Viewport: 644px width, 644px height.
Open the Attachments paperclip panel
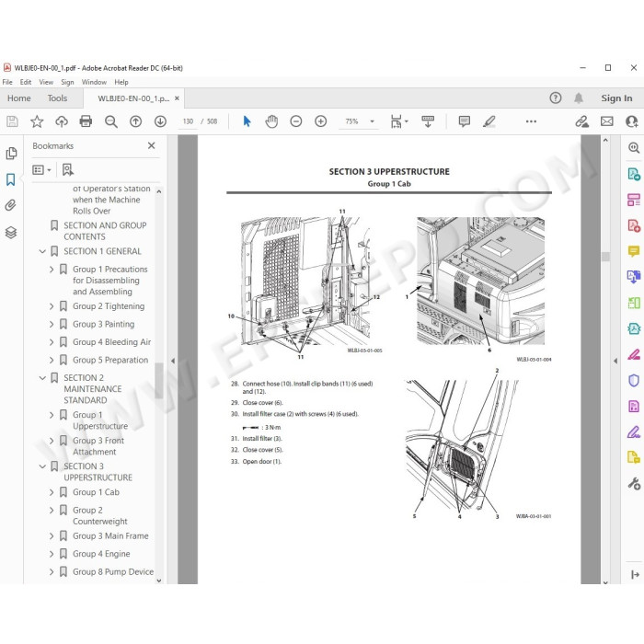point(11,205)
